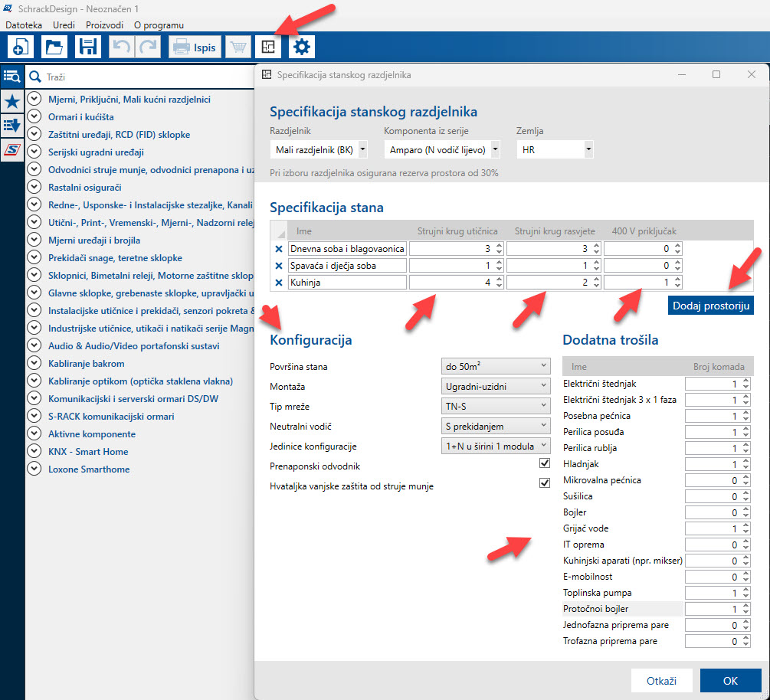770x700 pixels.
Task: Open the Tip mreže dropdown
Action: pyautogui.click(x=496, y=406)
